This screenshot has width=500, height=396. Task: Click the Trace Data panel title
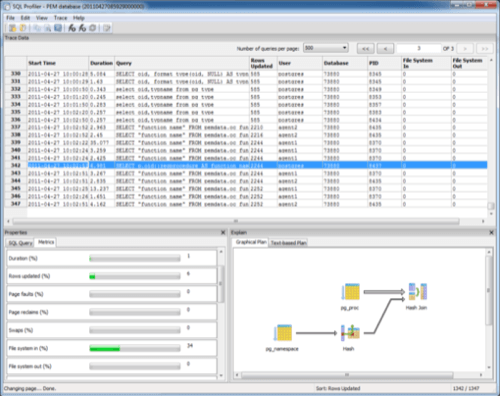point(17,38)
